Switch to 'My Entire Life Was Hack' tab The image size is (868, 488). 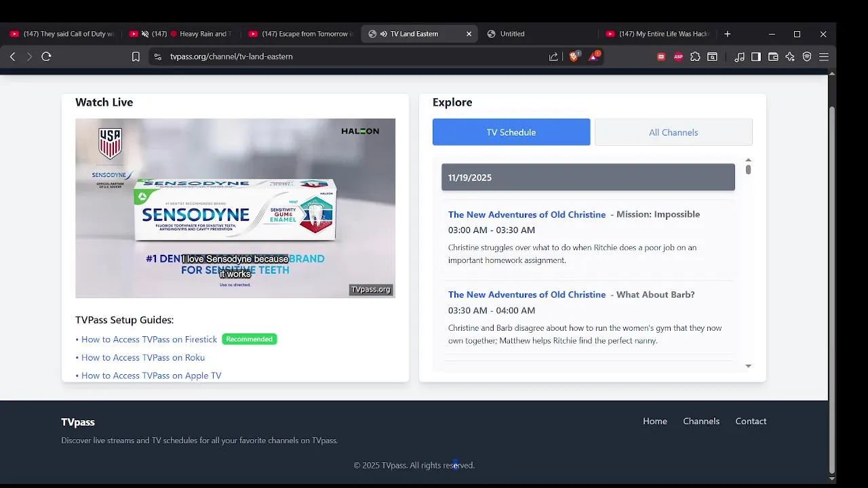tap(656, 34)
